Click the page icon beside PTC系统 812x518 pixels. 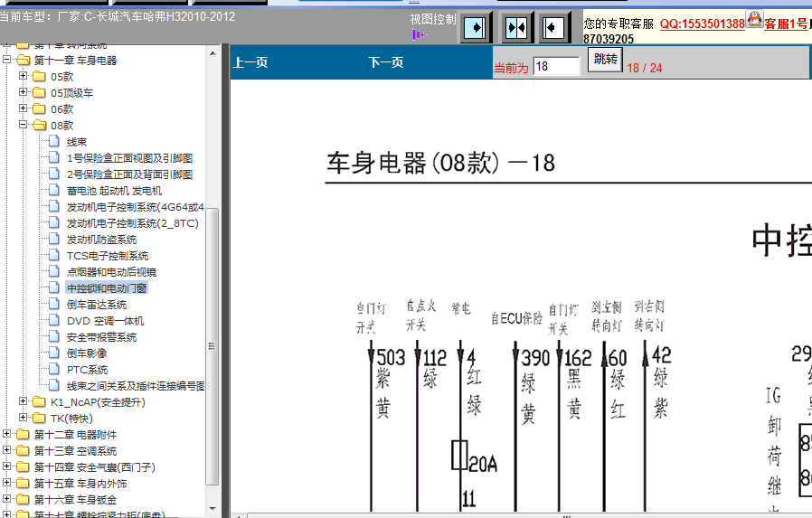click(x=54, y=369)
